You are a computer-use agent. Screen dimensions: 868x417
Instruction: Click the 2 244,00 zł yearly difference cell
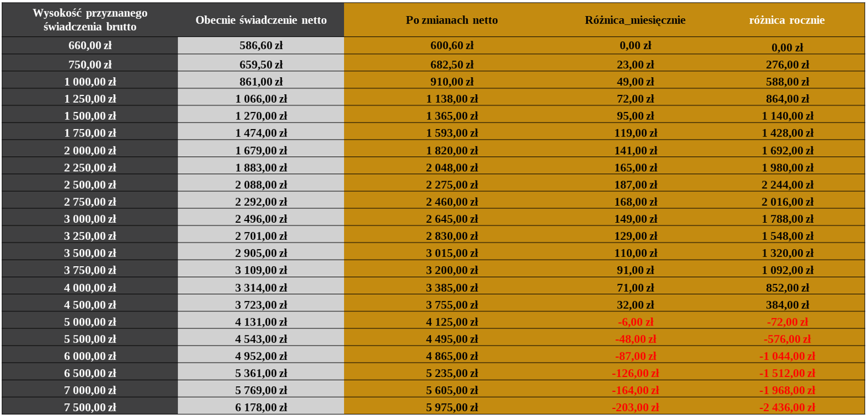point(787,185)
